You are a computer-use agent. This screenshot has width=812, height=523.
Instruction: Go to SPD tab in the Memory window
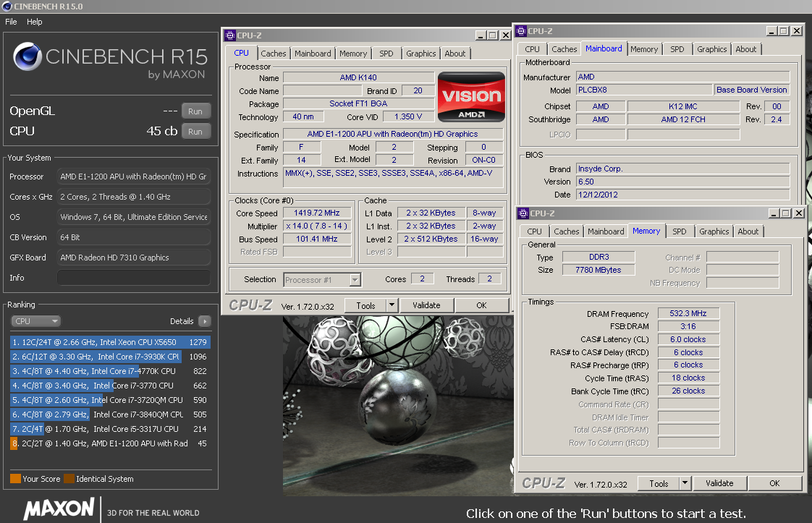pos(680,231)
